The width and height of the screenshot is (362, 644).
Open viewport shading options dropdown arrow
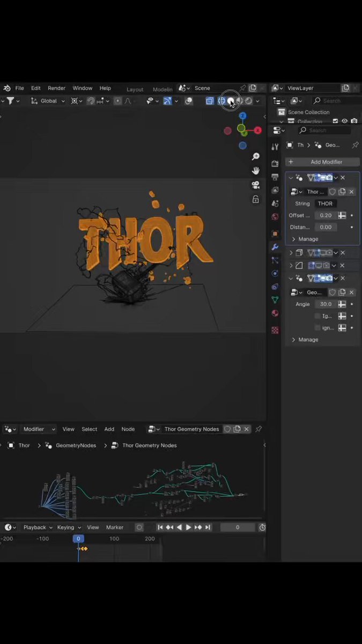click(257, 101)
